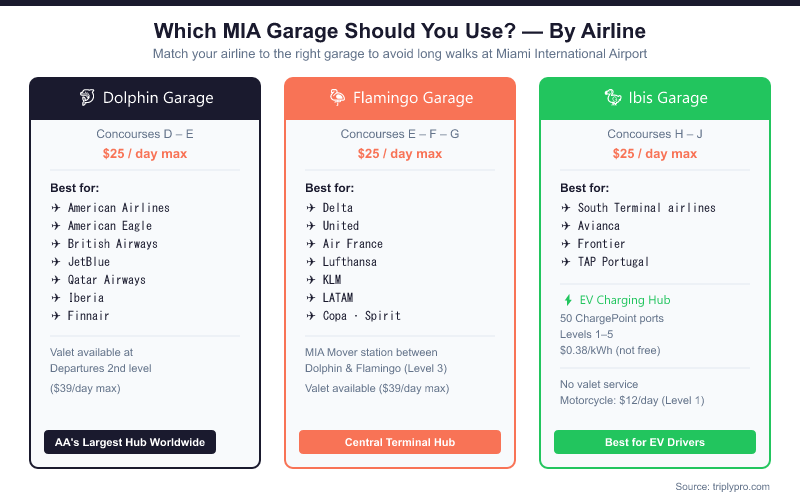Viewport: 800px width, 500px height.
Task: Open the triplypro.com source link
Action: coord(738,486)
